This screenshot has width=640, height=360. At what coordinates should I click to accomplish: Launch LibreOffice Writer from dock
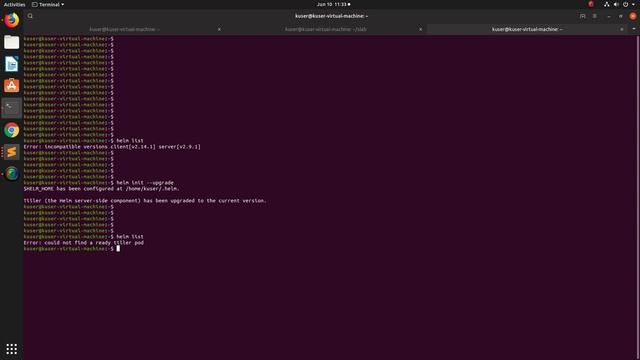pyautogui.click(x=11, y=64)
